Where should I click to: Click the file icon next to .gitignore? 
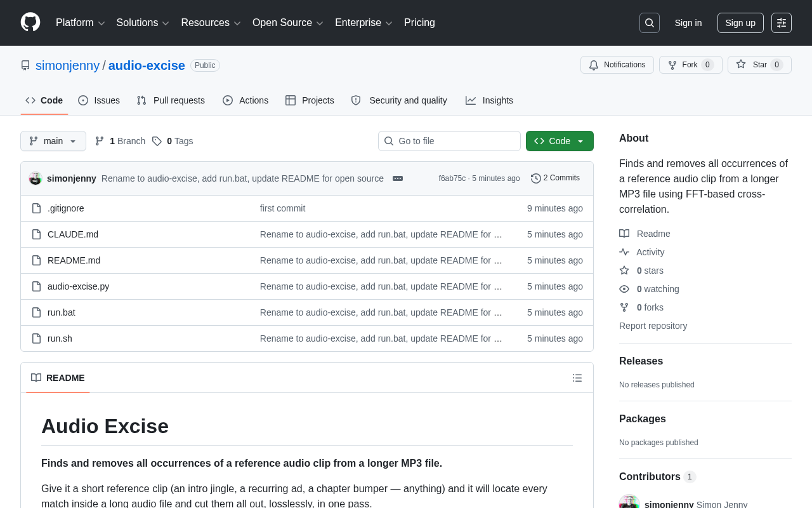click(36, 208)
